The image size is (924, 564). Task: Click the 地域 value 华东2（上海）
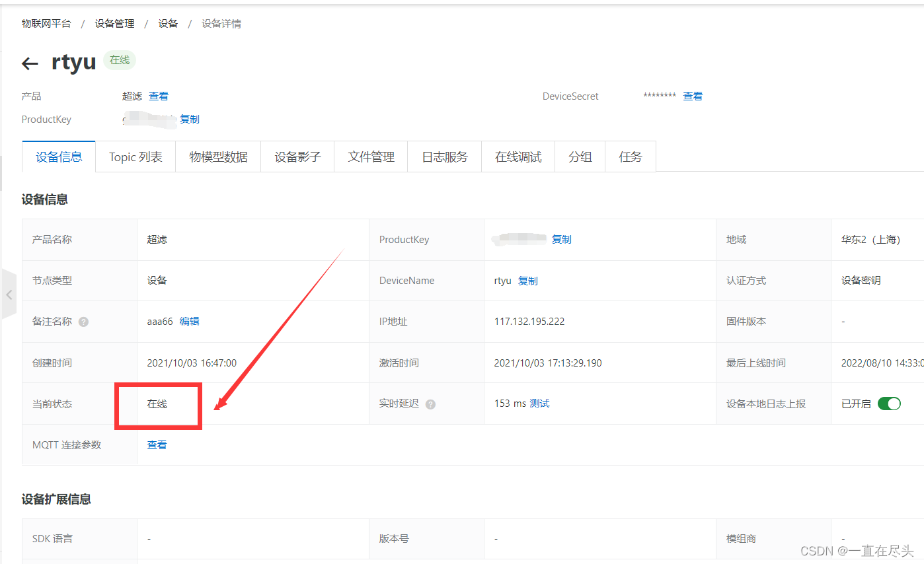click(870, 240)
